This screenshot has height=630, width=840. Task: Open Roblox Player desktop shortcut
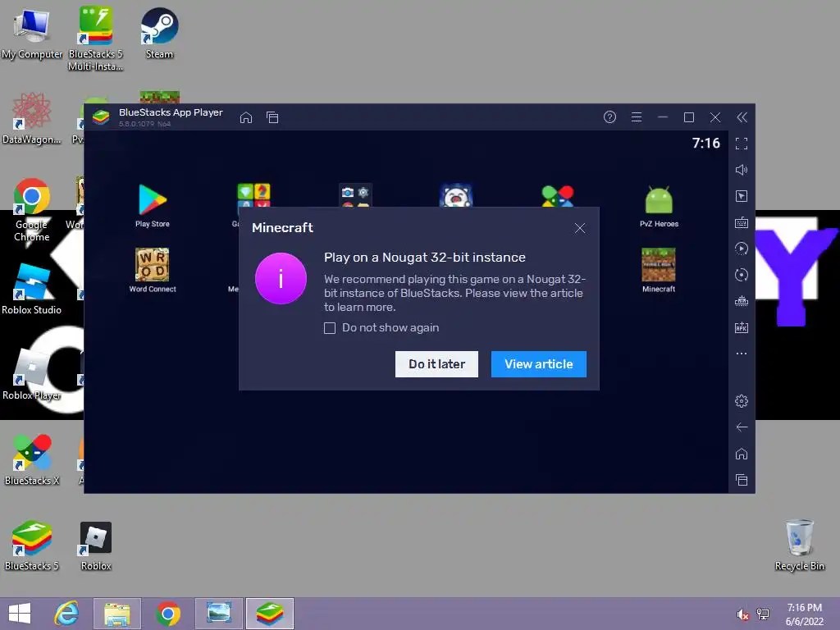coord(32,374)
